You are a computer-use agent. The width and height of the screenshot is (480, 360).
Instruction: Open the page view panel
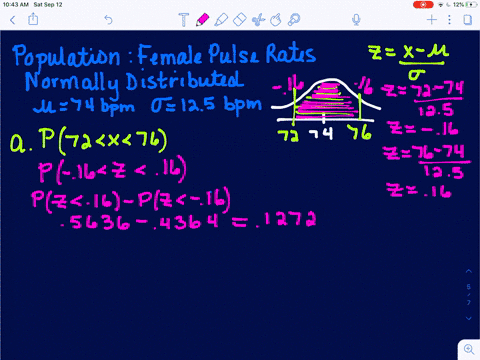pyautogui.click(x=468, y=20)
